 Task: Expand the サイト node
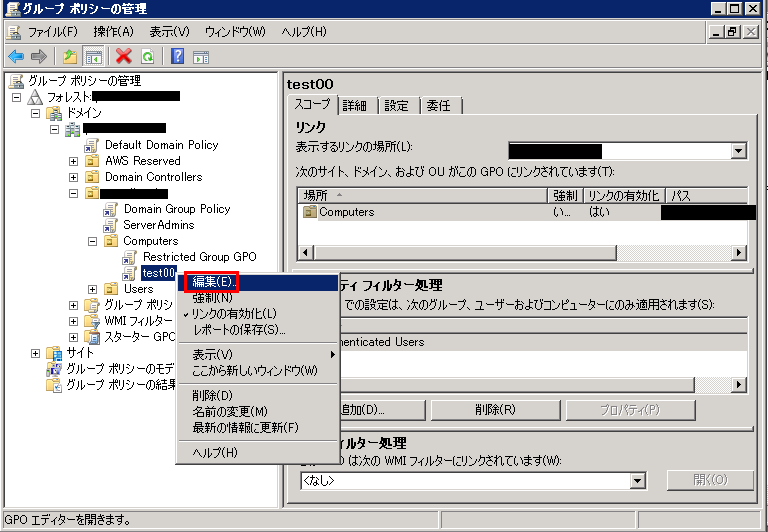point(35,353)
